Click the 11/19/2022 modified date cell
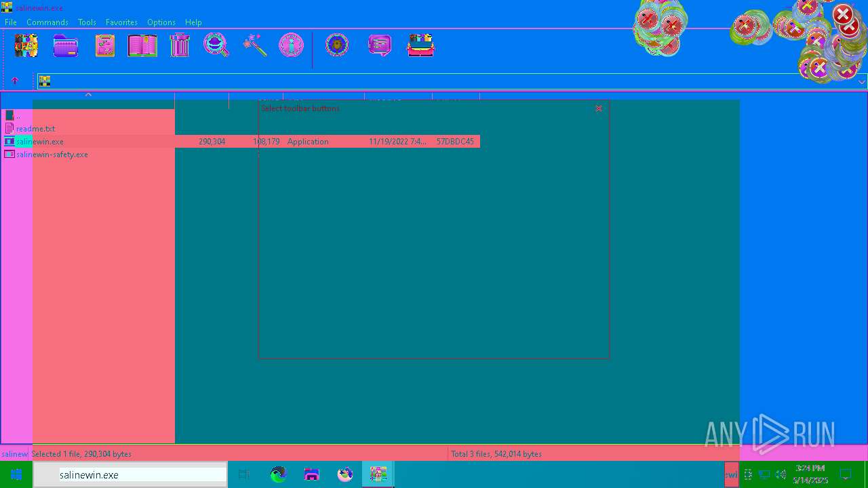Screen dimensions: 868x488 pos(397,142)
